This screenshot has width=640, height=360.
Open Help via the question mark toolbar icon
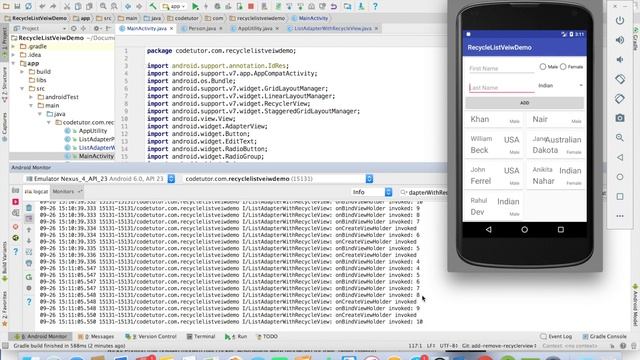375,6
